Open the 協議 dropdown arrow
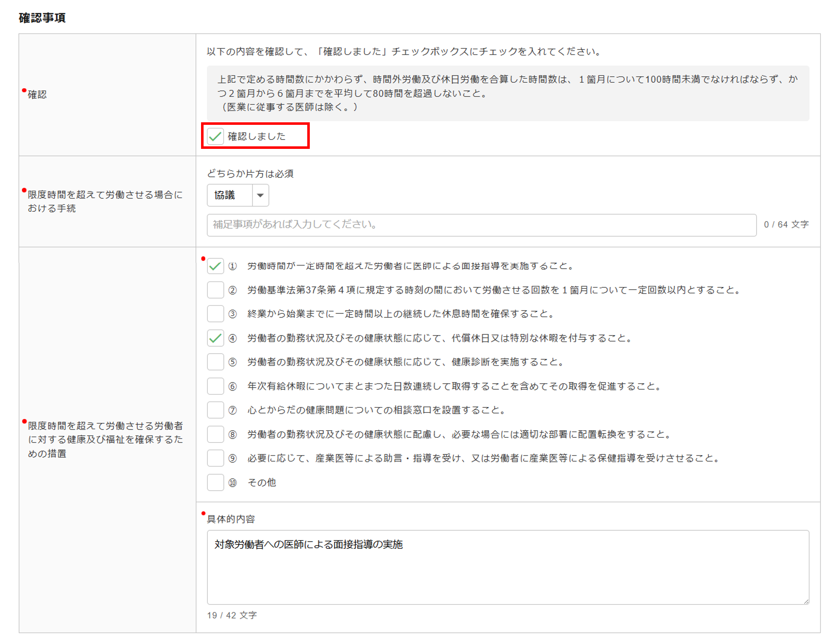 (260, 195)
